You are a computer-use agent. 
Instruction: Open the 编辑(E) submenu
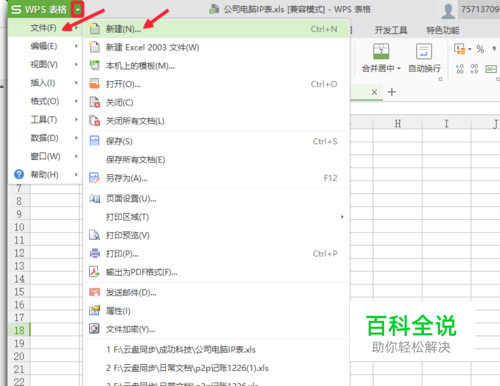pyautogui.click(x=45, y=46)
